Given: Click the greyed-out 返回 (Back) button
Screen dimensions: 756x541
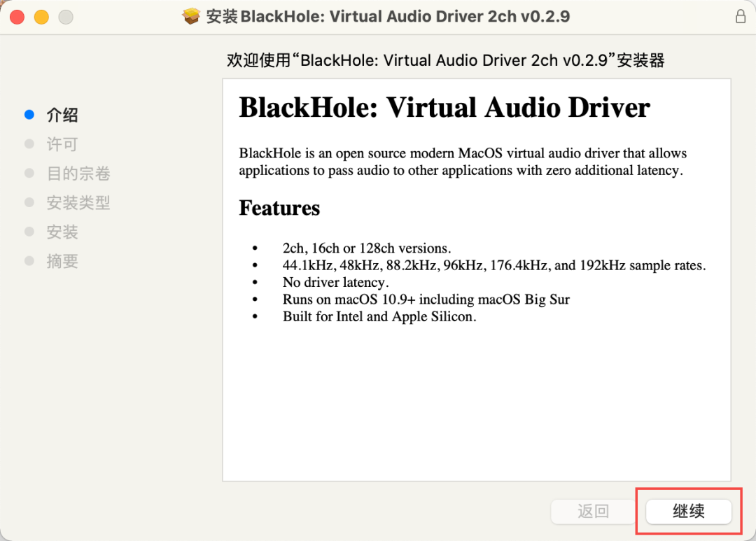Looking at the screenshot, I should 593,511.
